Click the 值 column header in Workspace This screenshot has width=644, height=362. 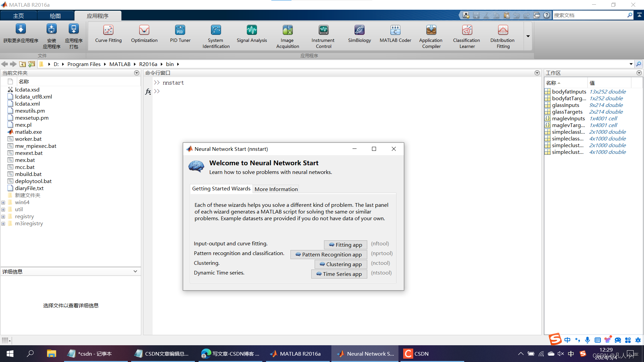609,83
